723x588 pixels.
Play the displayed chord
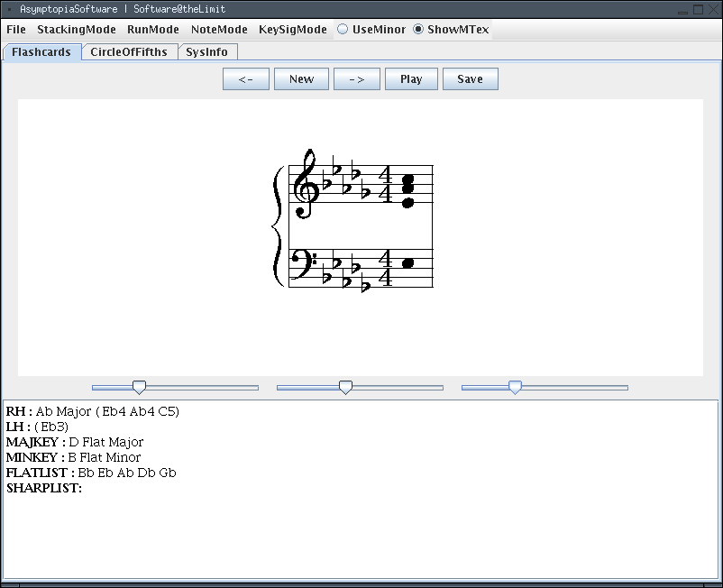(411, 78)
